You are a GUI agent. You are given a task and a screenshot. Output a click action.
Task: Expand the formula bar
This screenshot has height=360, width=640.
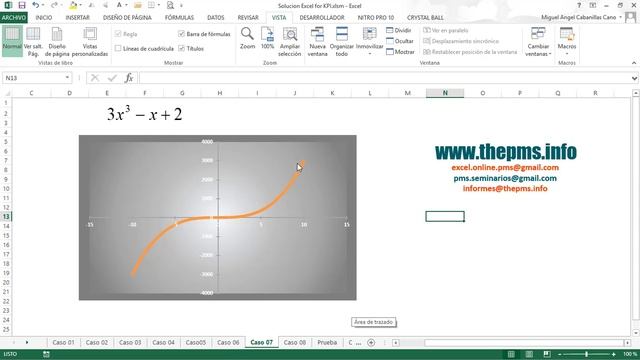[x=634, y=78]
